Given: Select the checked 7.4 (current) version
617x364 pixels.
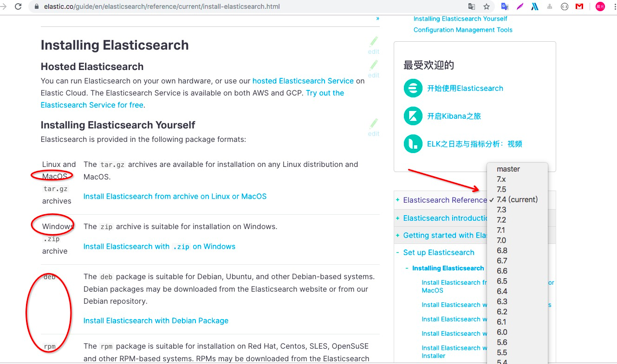Looking at the screenshot, I should (517, 199).
